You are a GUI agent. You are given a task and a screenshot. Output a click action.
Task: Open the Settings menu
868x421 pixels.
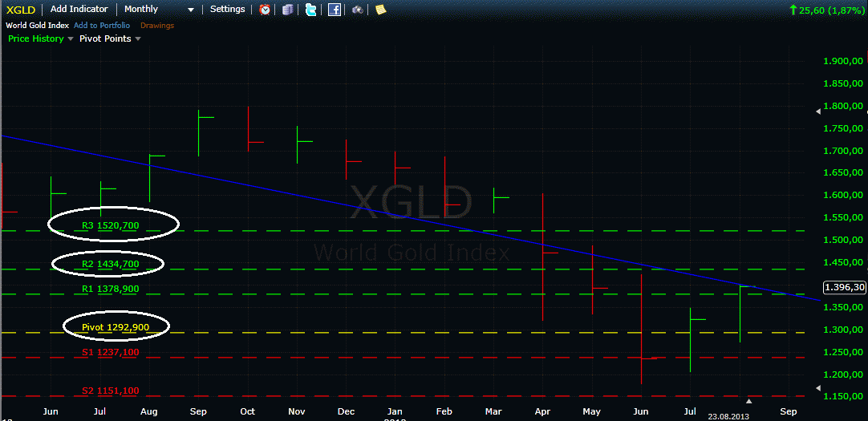pos(227,9)
